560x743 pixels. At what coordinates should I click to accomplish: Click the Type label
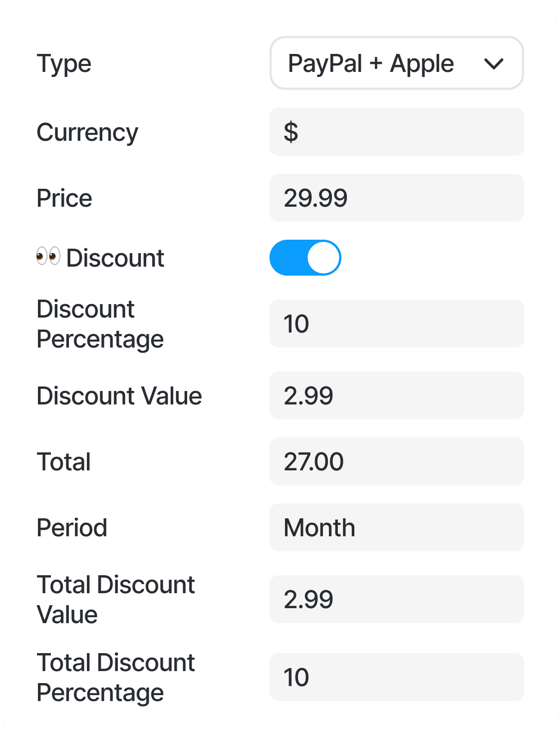64,64
